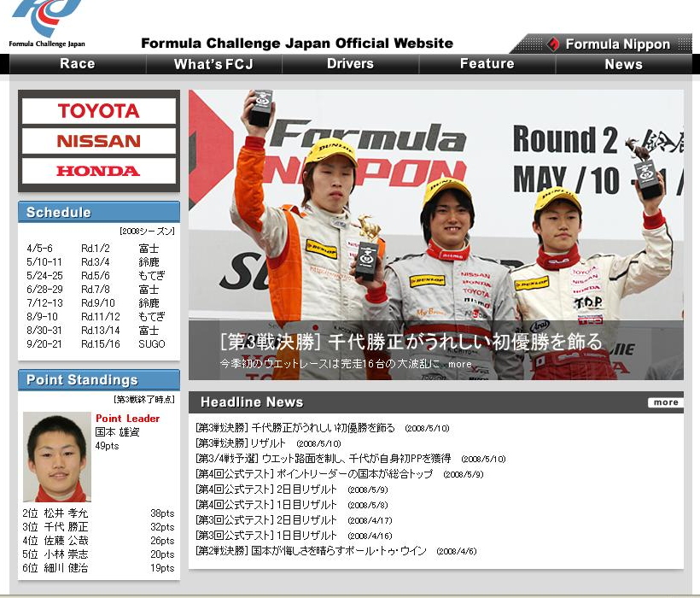Open the 第3戦決勝 千代勝正 hero headline
Viewport: 700px width, 598px height.
[x=411, y=342]
